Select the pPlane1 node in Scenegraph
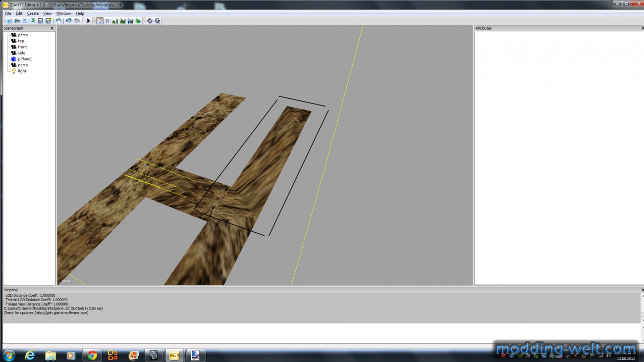Screen dimensions: 644x362 (25, 59)
